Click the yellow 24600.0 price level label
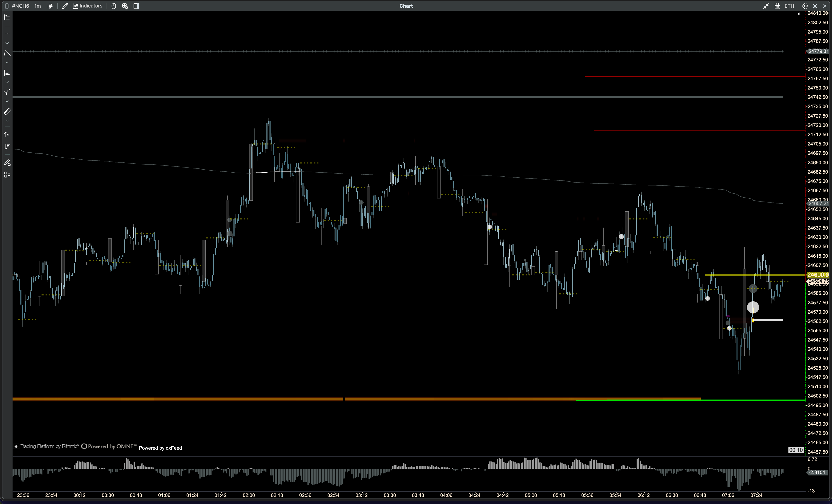The image size is (832, 504). (x=818, y=275)
